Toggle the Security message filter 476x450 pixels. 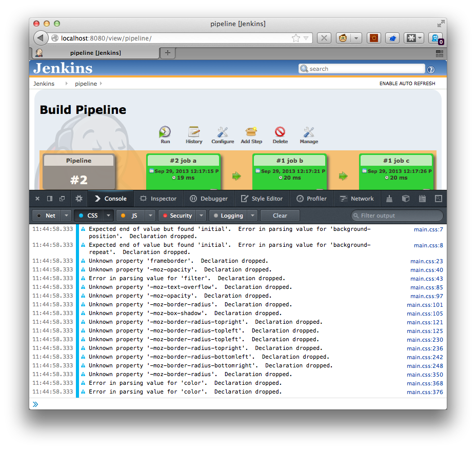click(x=177, y=216)
